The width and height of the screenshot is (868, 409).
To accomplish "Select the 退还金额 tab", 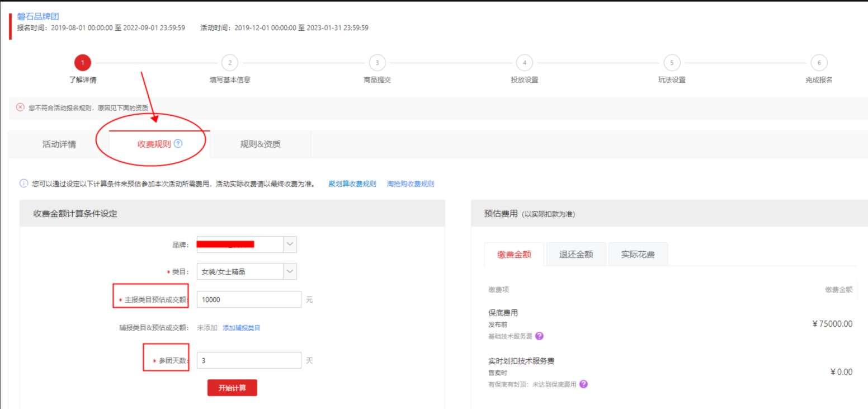I will [576, 255].
